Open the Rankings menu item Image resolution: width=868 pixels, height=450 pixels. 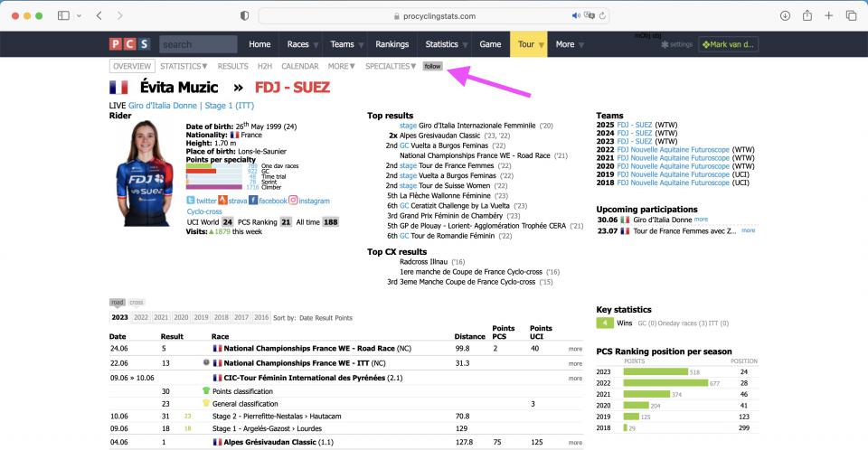(x=392, y=44)
